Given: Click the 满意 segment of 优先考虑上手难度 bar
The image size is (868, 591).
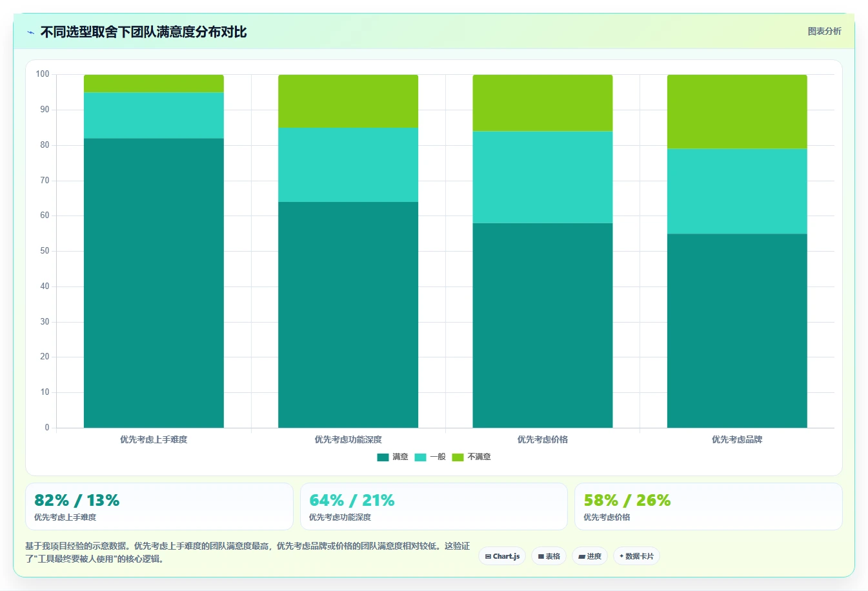Looking at the screenshot, I should click(154, 283).
